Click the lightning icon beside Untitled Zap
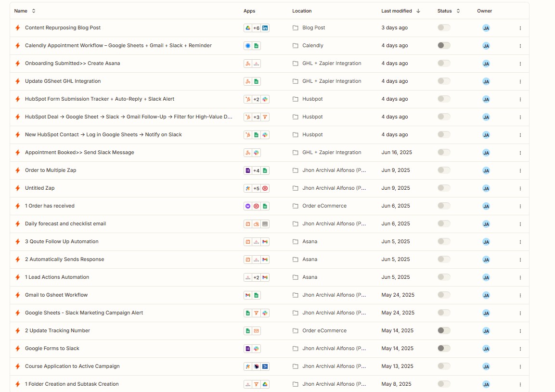This screenshot has height=392, width=555. [18, 188]
